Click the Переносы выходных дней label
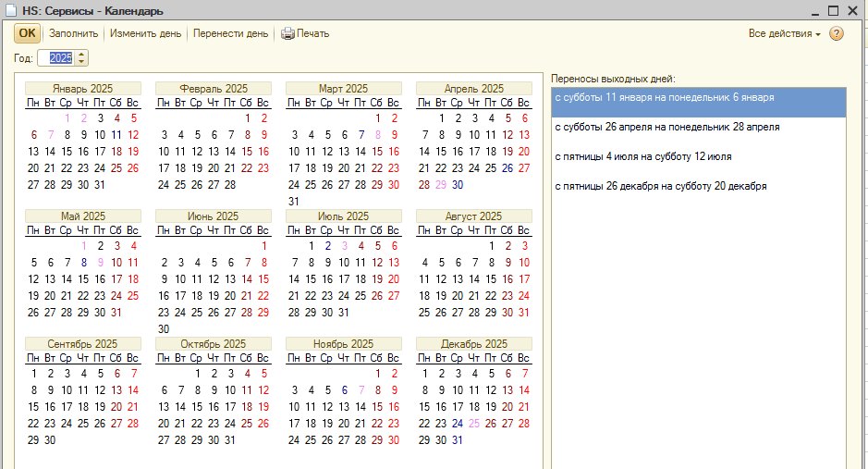This screenshot has width=868, height=469. (613, 80)
